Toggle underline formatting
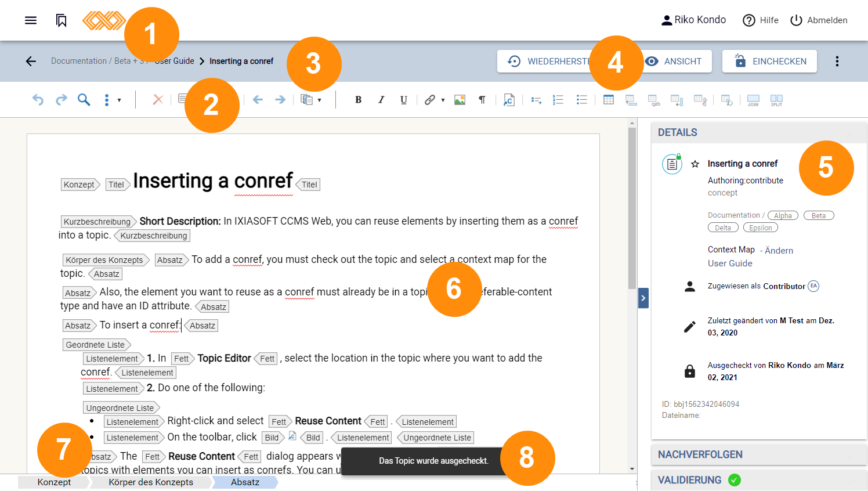This screenshot has width=868, height=491. 404,100
